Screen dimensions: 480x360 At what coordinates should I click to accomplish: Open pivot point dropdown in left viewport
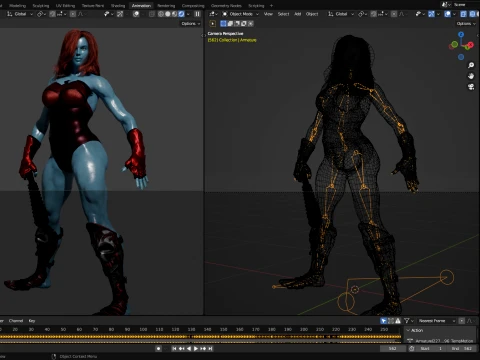pyautogui.click(x=41, y=14)
